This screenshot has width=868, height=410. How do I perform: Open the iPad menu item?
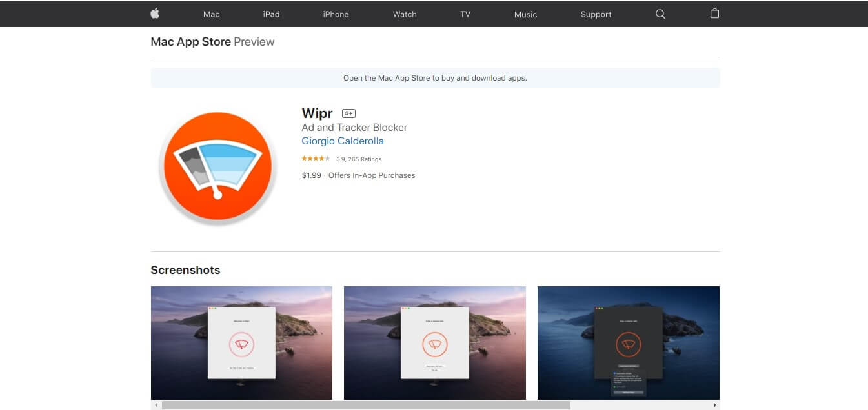pos(271,14)
